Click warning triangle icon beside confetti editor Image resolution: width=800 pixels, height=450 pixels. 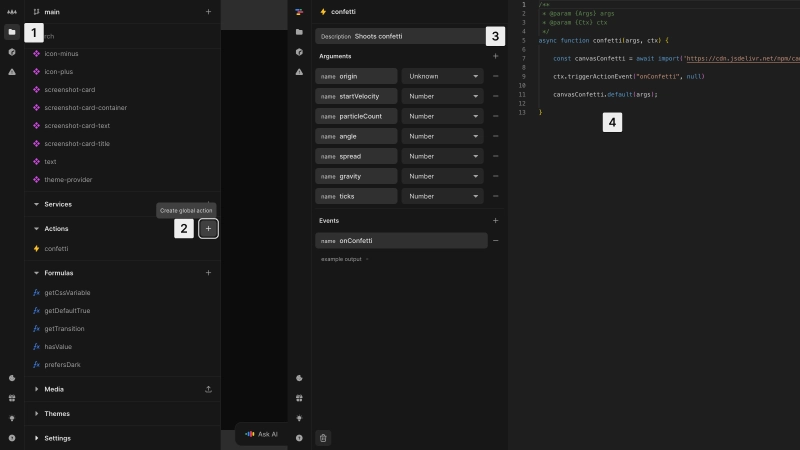click(299, 72)
